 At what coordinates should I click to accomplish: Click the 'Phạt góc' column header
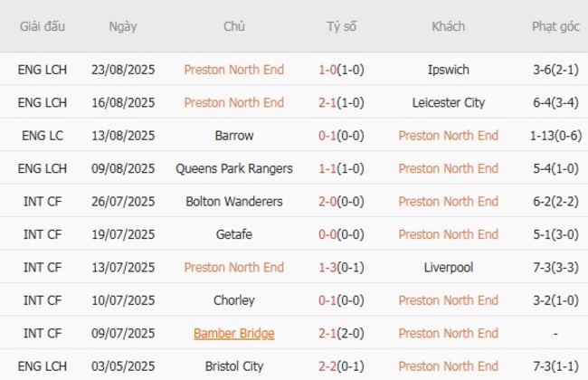tap(555, 26)
